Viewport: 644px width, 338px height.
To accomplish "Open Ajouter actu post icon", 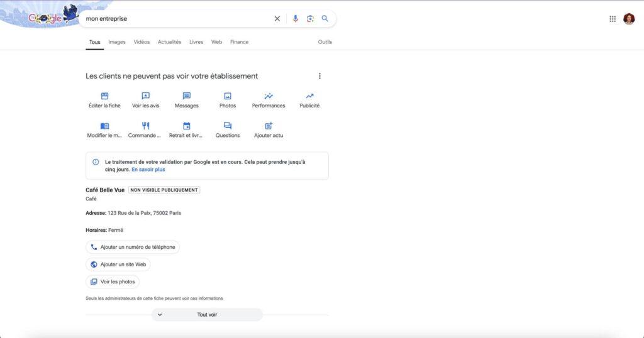I will [269, 126].
